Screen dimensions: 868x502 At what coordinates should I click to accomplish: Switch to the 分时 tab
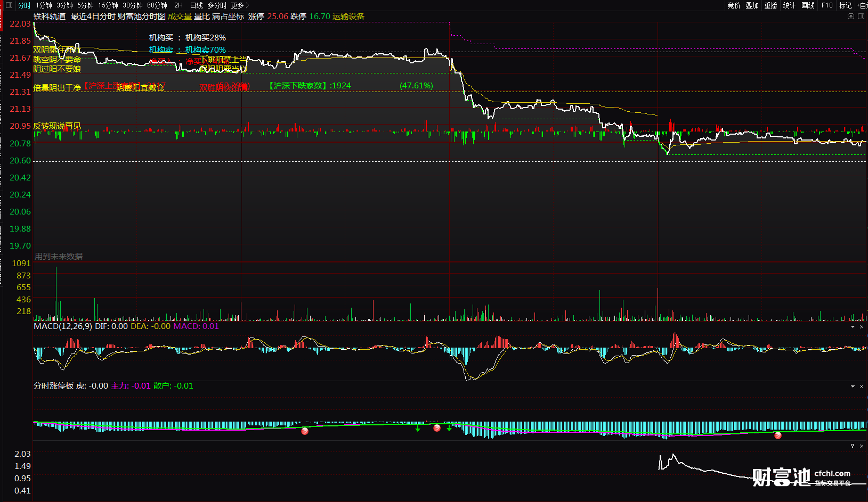click(x=24, y=5)
